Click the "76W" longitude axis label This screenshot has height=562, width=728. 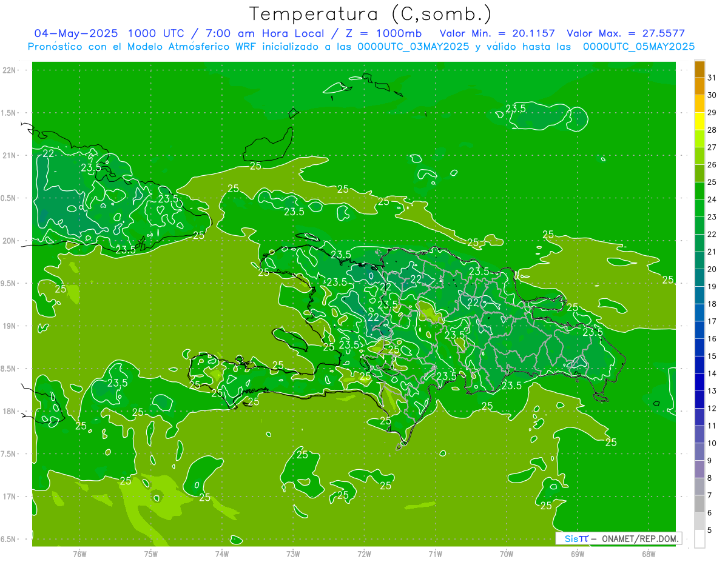point(79,554)
